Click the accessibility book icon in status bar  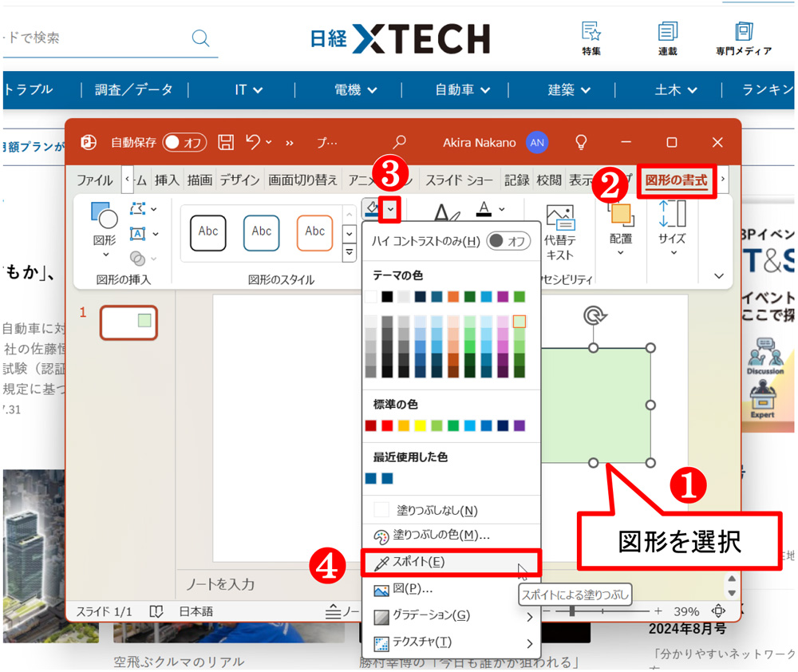click(x=156, y=611)
